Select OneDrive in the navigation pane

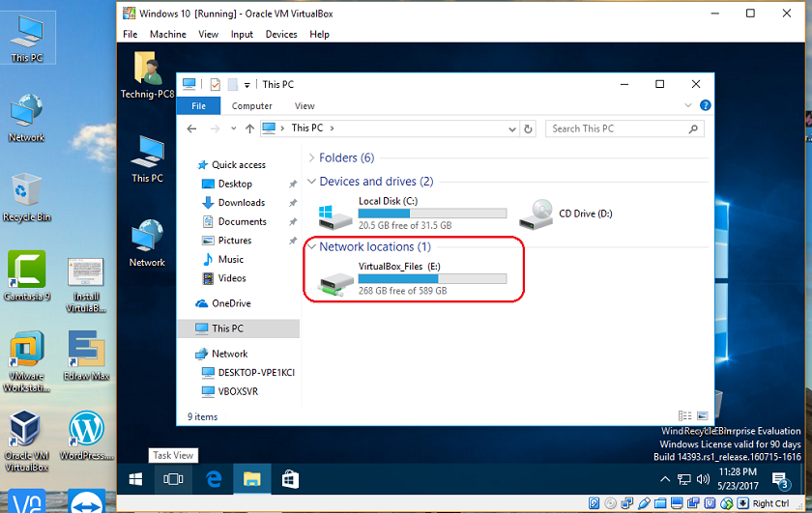[x=231, y=303]
